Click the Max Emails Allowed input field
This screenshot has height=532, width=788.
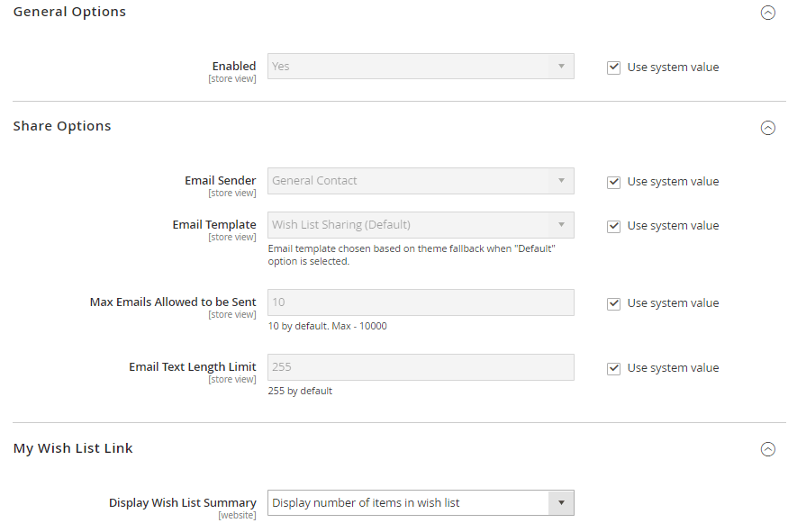421,302
